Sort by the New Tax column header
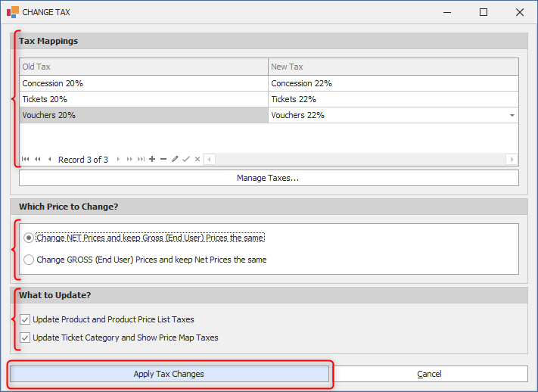The width and height of the screenshot is (538, 392). [393, 67]
